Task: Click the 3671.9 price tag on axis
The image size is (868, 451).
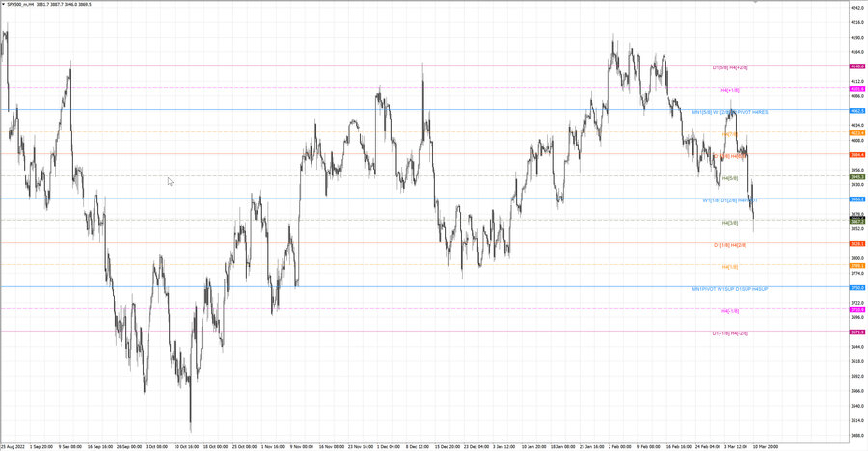Action: (x=857, y=332)
